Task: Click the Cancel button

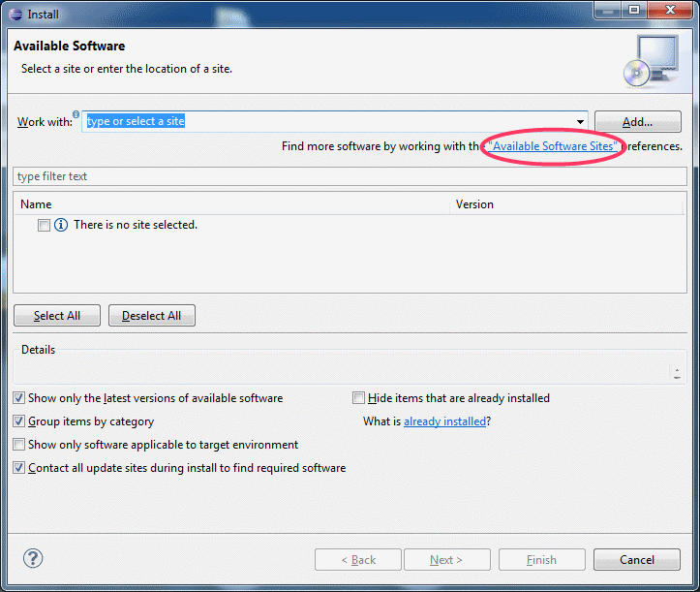Action: (637, 559)
